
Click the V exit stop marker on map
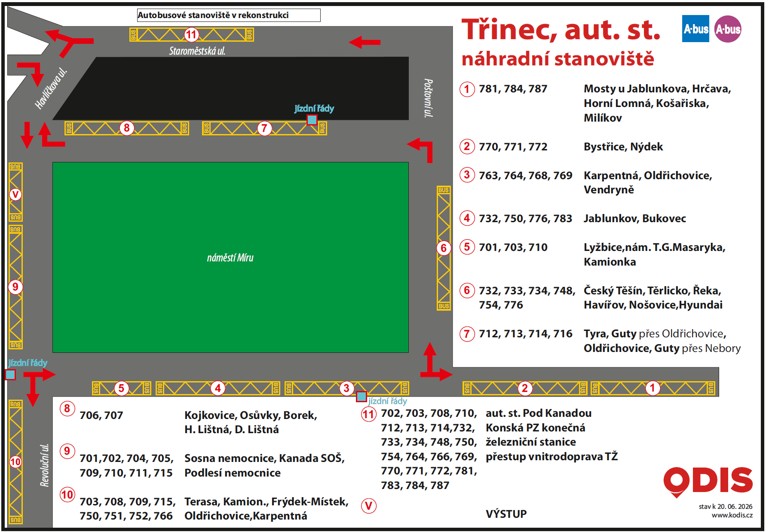pyautogui.click(x=15, y=194)
